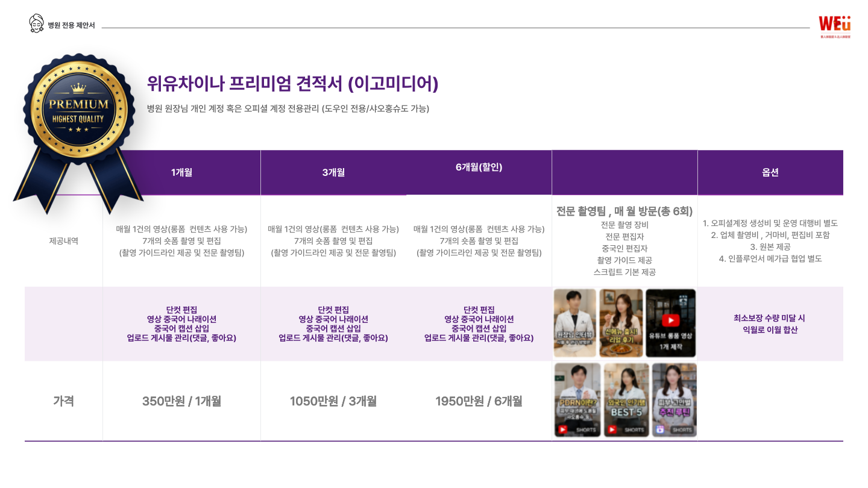Select the 6개월(할인) column header
Viewport: 868px width, 488px height.
(479, 172)
